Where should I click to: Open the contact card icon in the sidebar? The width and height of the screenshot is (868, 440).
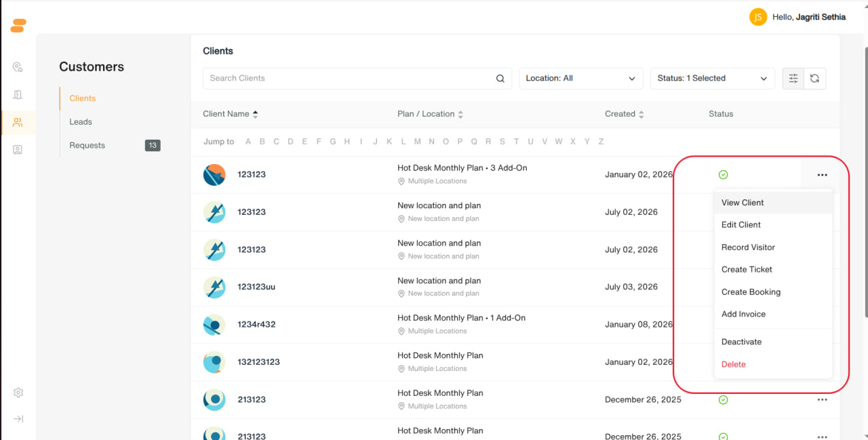(x=18, y=150)
